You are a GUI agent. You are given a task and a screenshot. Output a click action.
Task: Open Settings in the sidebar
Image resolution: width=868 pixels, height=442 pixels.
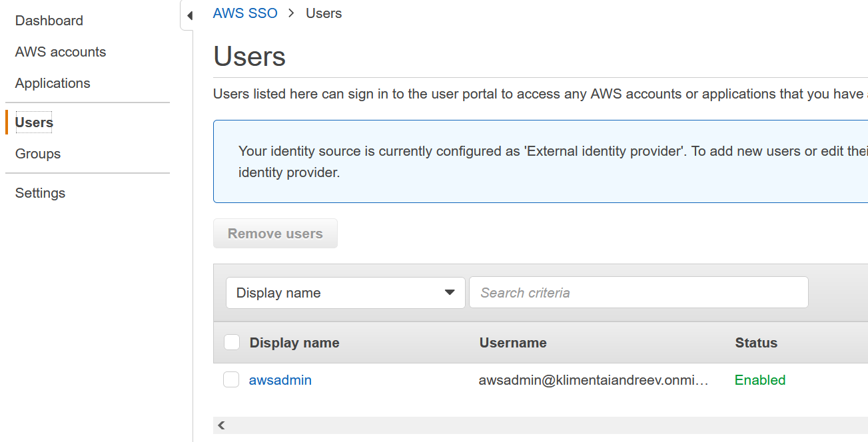pyautogui.click(x=41, y=193)
